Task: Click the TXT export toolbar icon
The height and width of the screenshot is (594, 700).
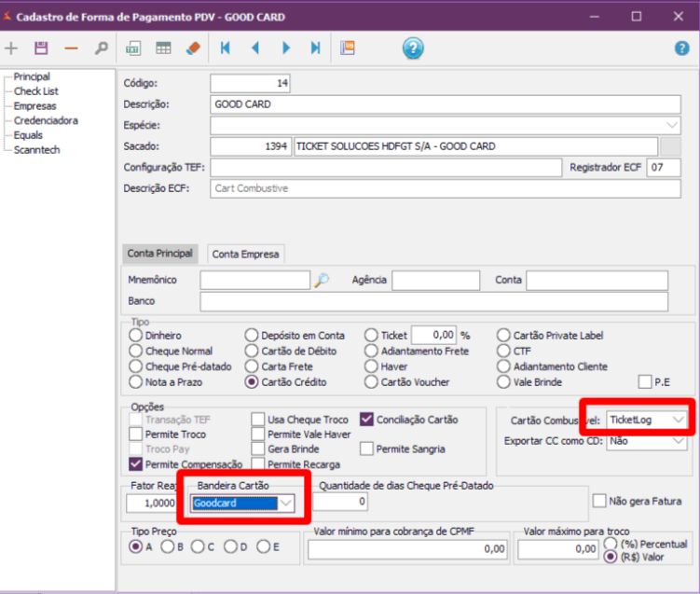Action: pos(133,48)
